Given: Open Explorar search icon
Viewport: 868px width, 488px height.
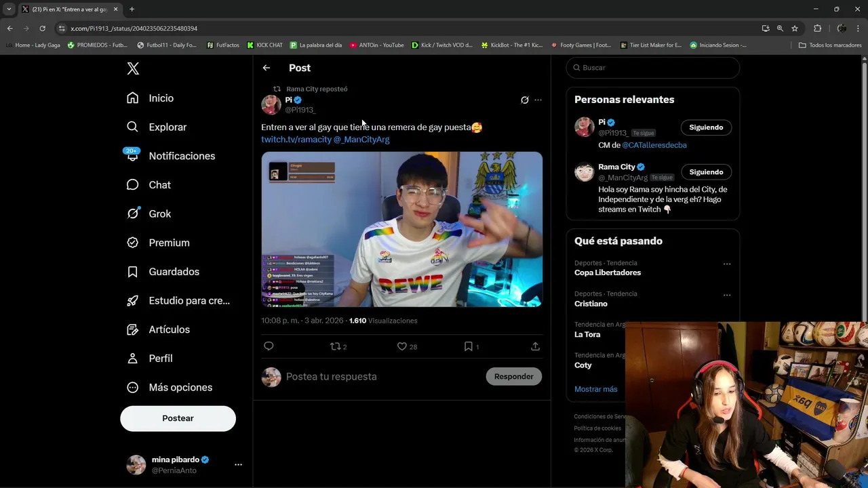Looking at the screenshot, I should tap(133, 127).
